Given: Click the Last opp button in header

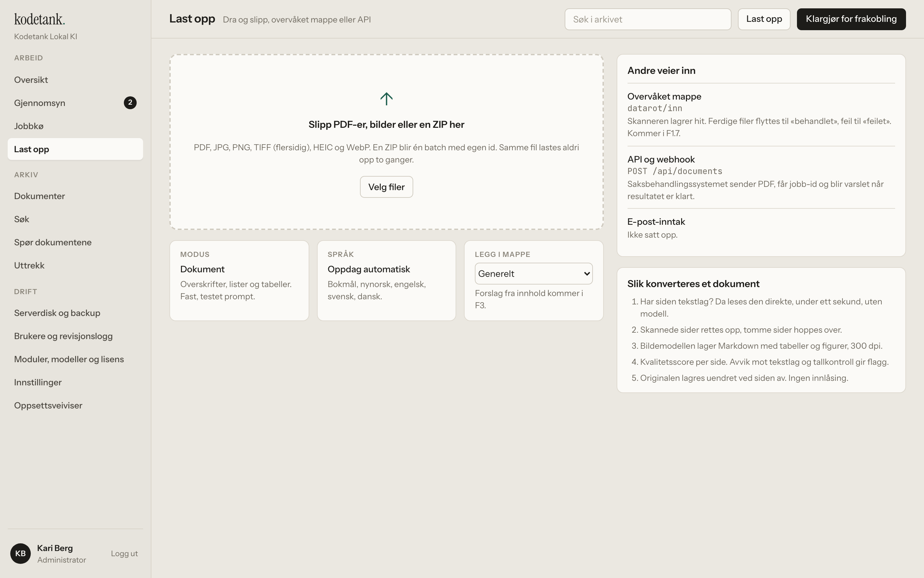Looking at the screenshot, I should tap(764, 19).
